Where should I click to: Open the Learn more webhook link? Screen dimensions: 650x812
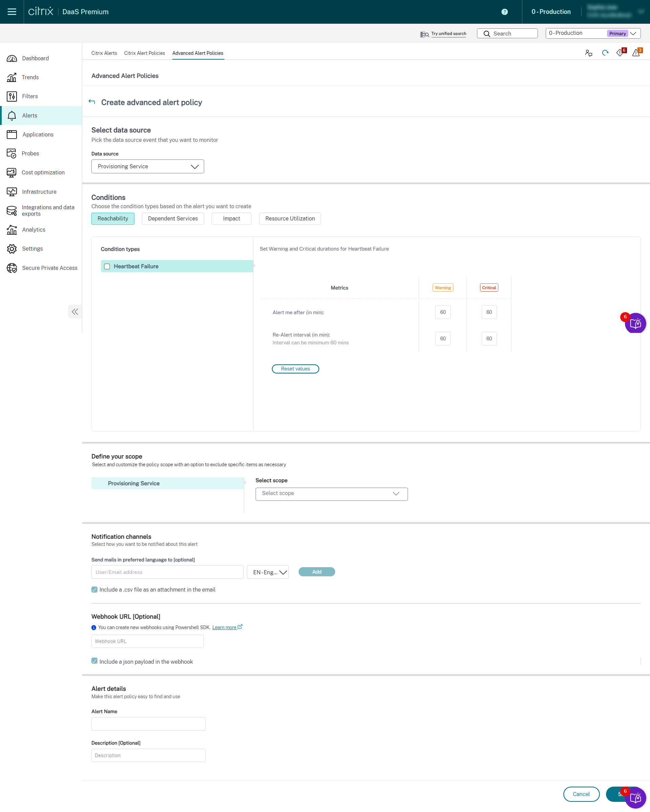click(x=224, y=627)
